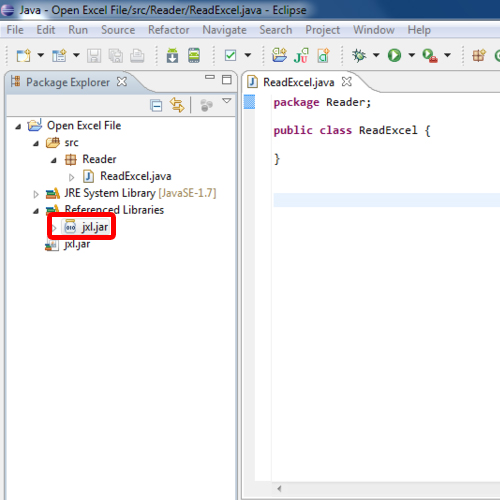Click Collapse All in Package Explorer
Screen dimensions: 500x500
pos(156,106)
